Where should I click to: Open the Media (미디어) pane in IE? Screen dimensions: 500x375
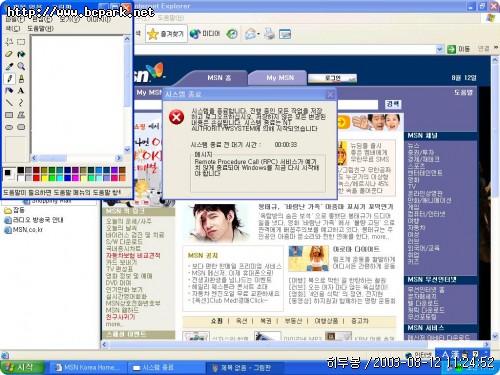point(205,34)
